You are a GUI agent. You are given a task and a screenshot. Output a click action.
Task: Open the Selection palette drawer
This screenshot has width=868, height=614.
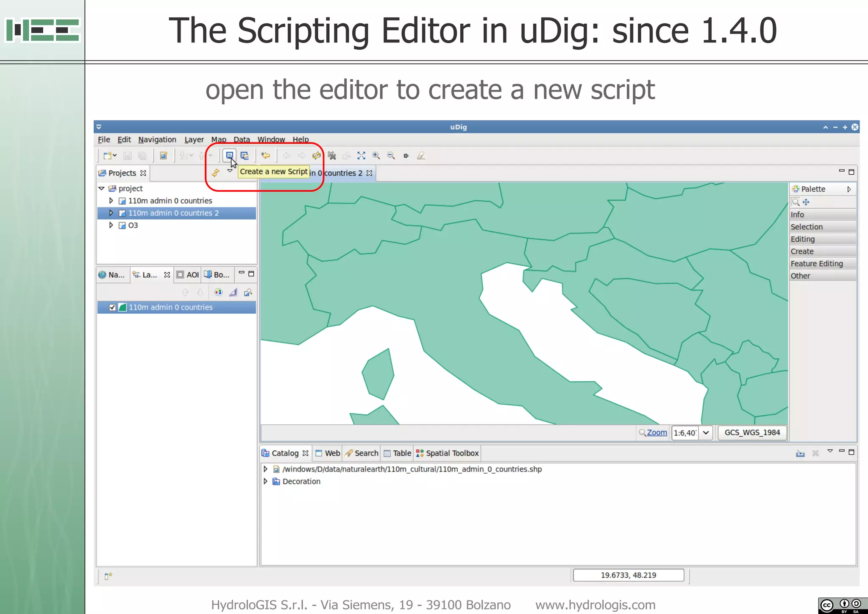pyautogui.click(x=823, y=227)
